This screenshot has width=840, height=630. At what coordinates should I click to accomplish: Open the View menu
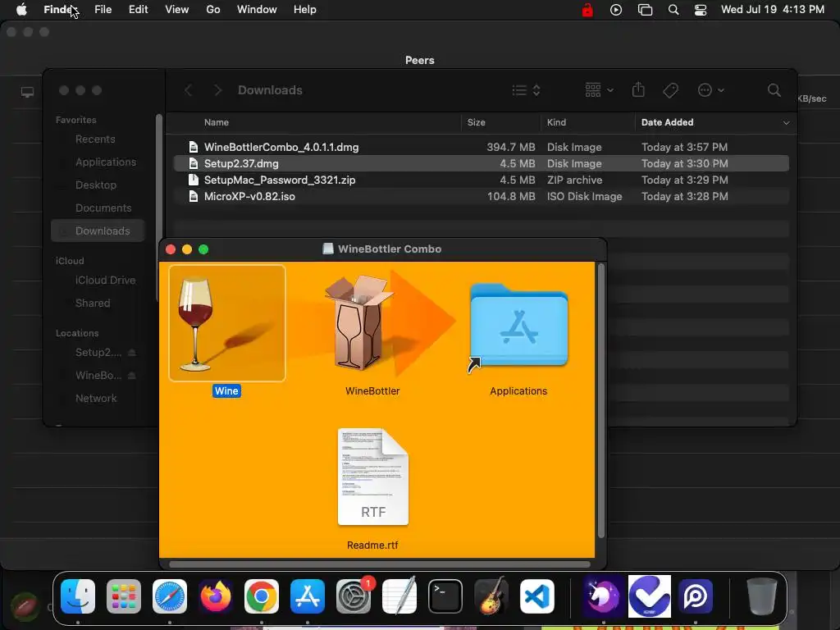(177, 10)
